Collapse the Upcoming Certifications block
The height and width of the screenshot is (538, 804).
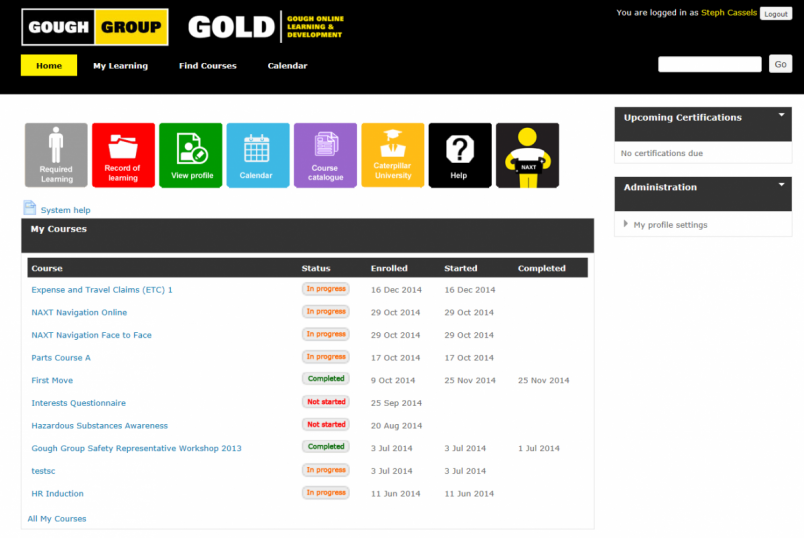coord(781,115)
